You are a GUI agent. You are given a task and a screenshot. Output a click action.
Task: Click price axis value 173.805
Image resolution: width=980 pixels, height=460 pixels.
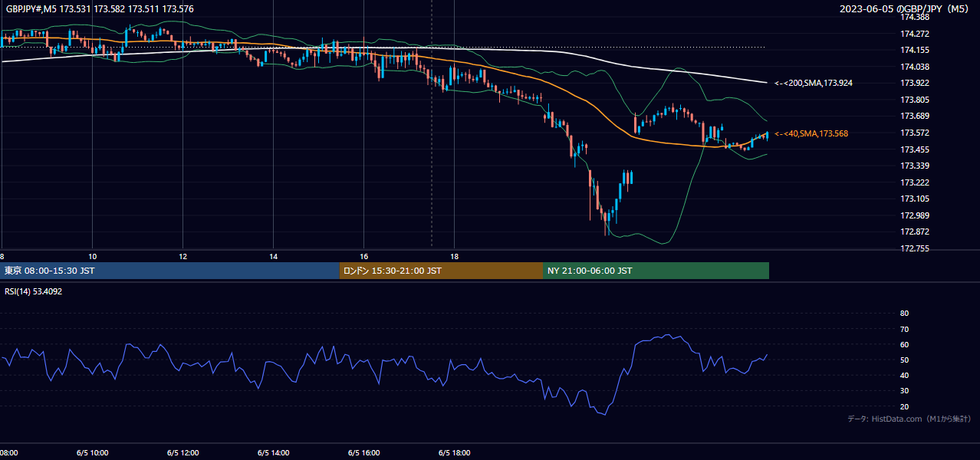point(914,100)
